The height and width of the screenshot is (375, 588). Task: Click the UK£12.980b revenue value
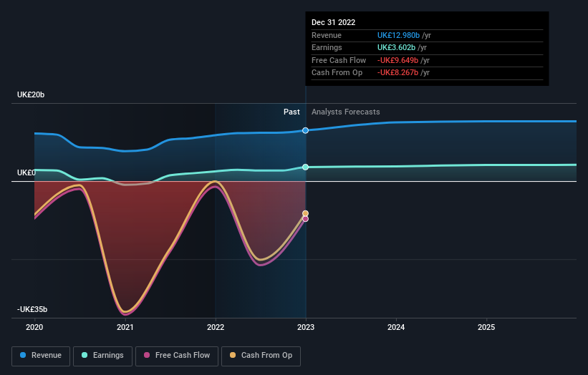point(398,35)
